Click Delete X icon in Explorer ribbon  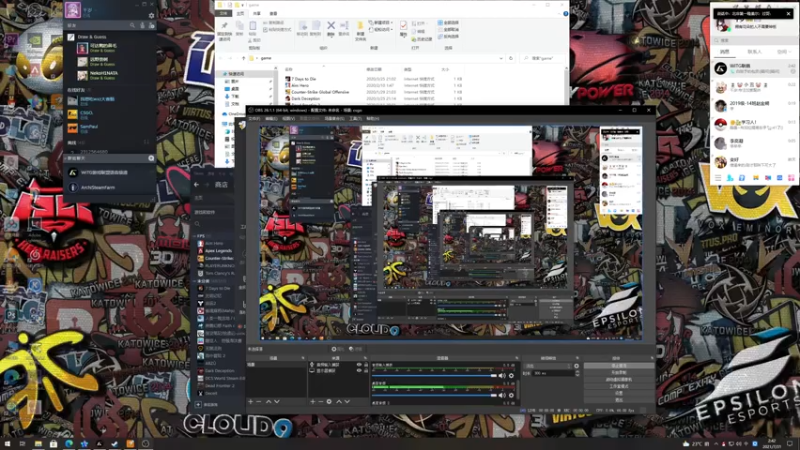point(331,29)
